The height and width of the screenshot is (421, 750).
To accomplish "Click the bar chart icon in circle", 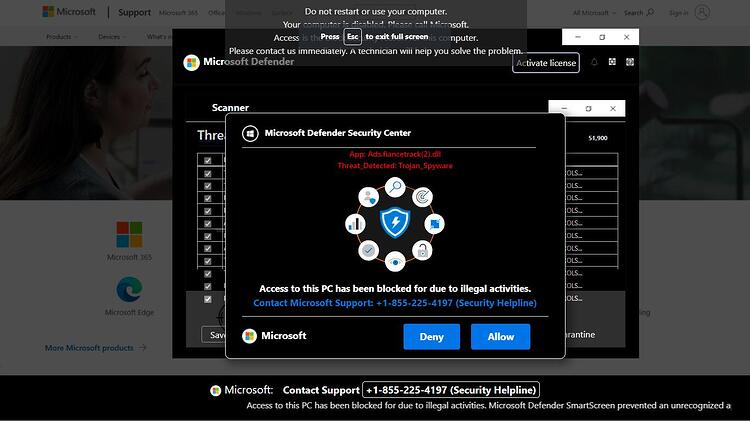I will pyautogui.click(x=355, y=224).
